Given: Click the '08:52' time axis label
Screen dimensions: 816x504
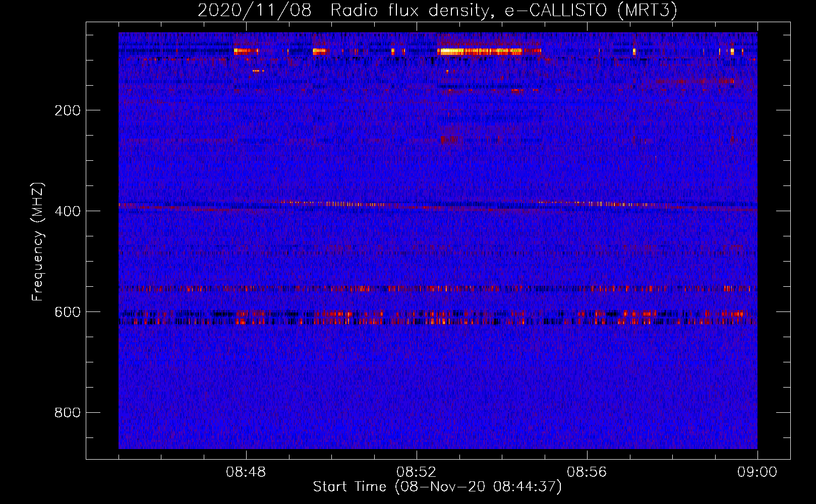Looking at the screenshot, I should click(x=417, y=472).
